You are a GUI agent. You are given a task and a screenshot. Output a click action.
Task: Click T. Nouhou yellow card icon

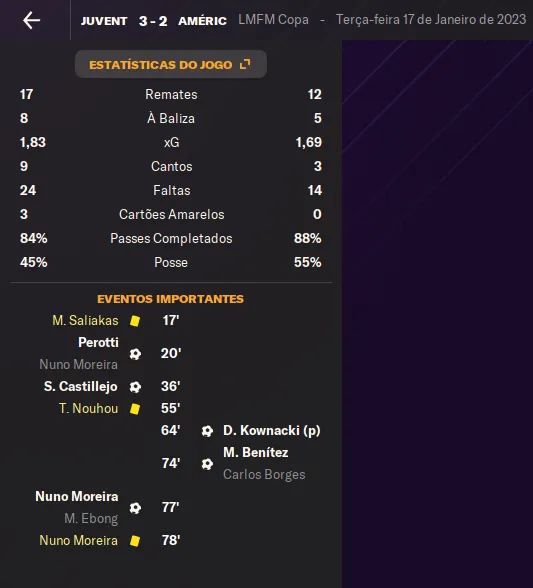(135, 409)
